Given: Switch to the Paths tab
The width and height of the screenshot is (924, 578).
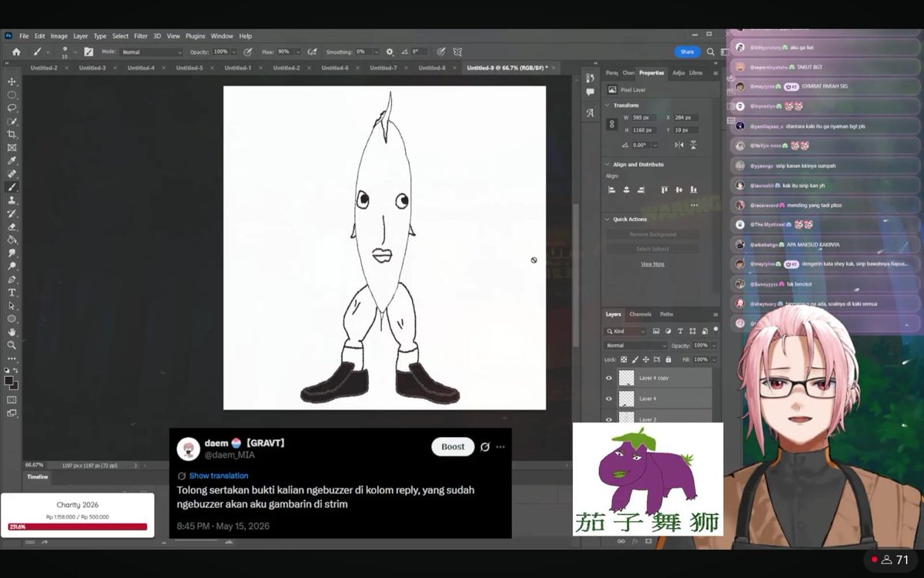Looking at the screenshot, I should click(x=667, y=314).
